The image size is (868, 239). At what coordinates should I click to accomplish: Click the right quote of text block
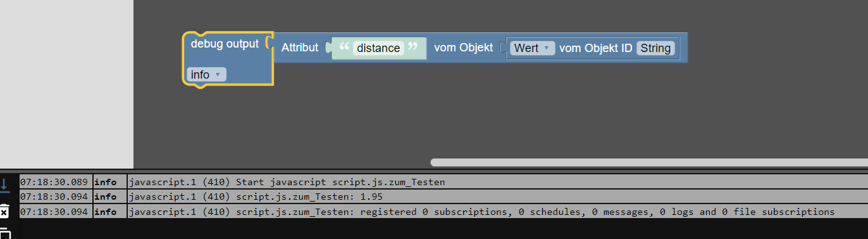413,46
